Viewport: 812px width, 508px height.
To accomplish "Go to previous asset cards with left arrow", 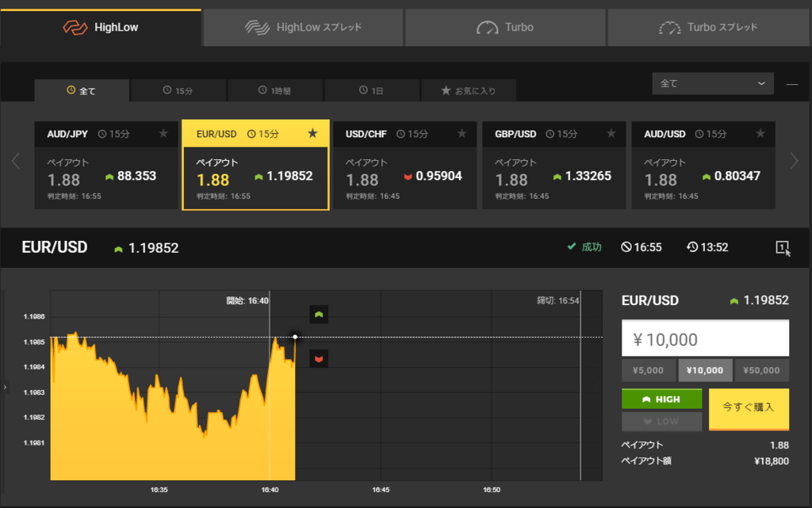I will coord(16,161).
